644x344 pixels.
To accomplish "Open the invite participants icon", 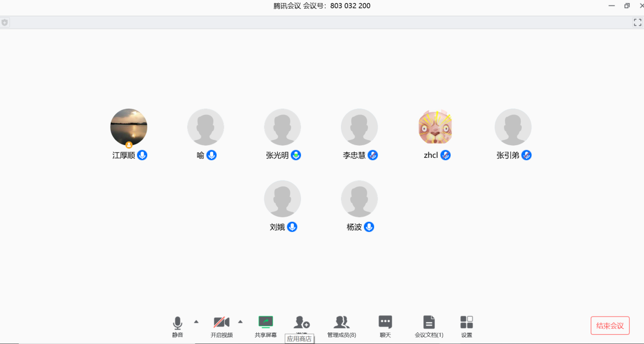I will click(301, 322).
